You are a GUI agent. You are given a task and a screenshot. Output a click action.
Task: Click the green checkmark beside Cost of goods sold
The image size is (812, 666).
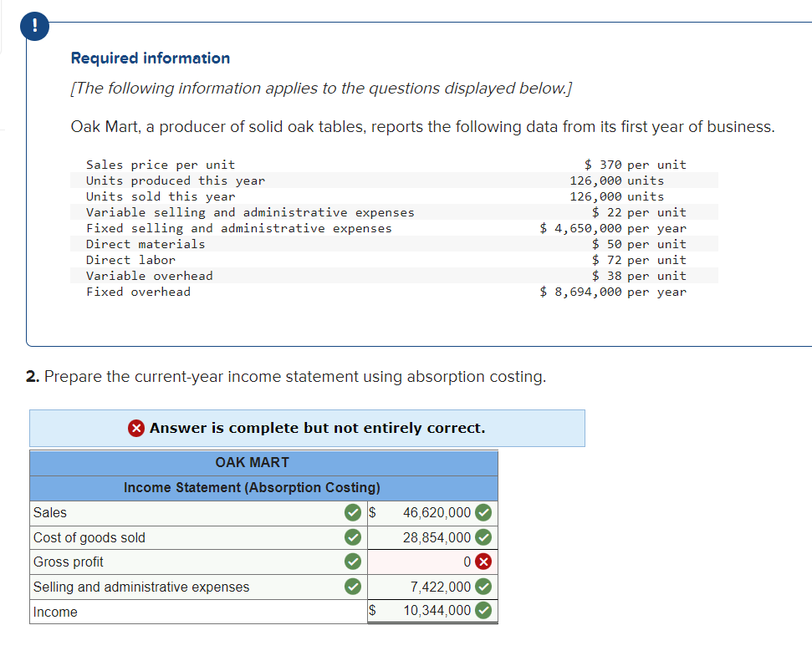click(x=352, y=537)
